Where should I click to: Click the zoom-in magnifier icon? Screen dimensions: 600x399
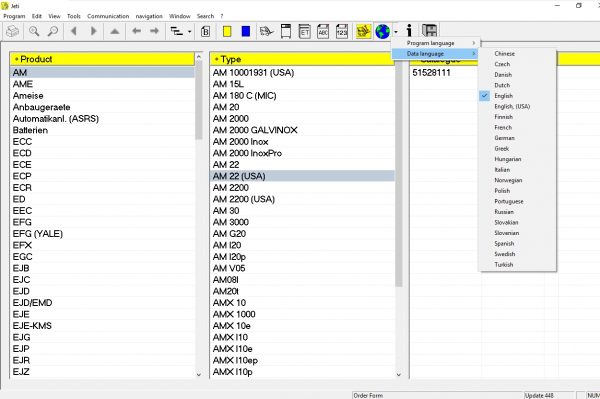tap(34, 31)
